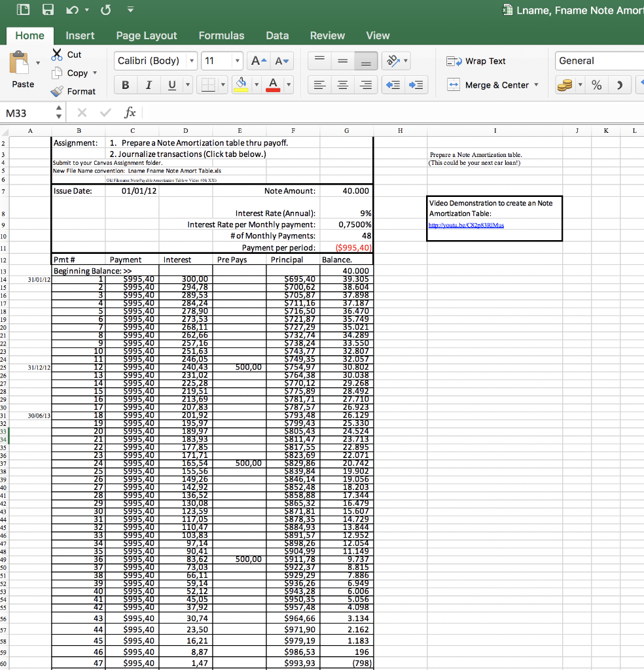Click the Name Box stepper arrows
This screenshot has width=644, height=670.
[x=59, y=113]
